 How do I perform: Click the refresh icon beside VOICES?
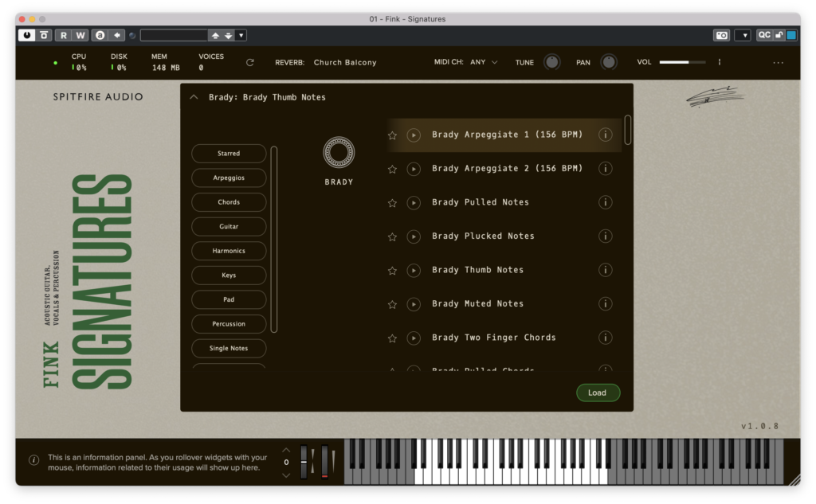(x=249, y=62)
